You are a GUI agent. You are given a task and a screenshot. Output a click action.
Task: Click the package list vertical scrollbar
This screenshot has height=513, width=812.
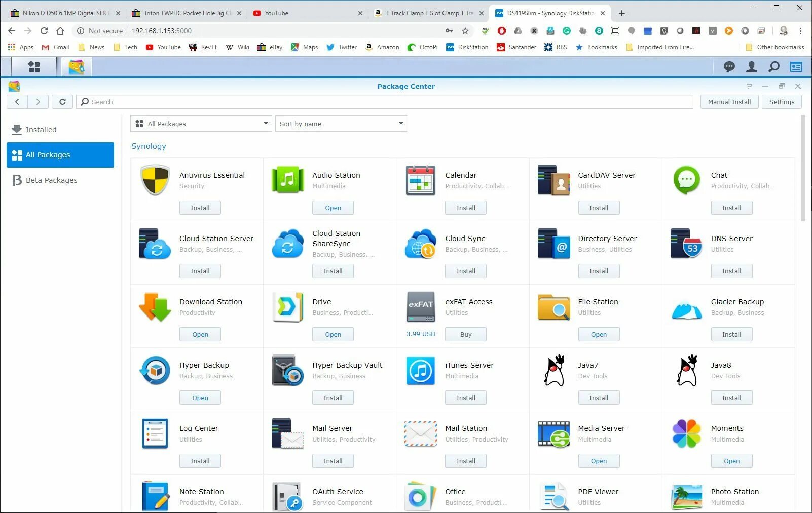pos(803,168)
